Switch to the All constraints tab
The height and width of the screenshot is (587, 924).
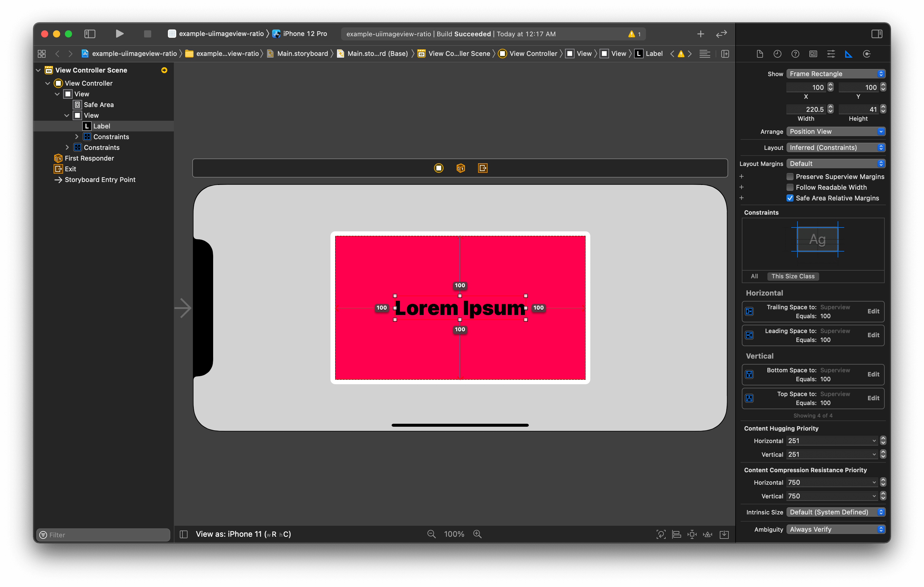point(754,276)
